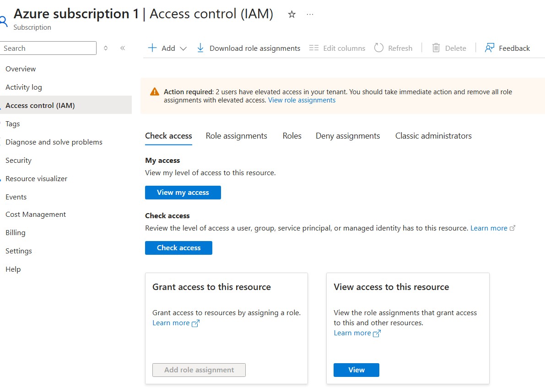The image size is (545, 392).
Task: Expand Settings in the sidebar
Action: 19,251
